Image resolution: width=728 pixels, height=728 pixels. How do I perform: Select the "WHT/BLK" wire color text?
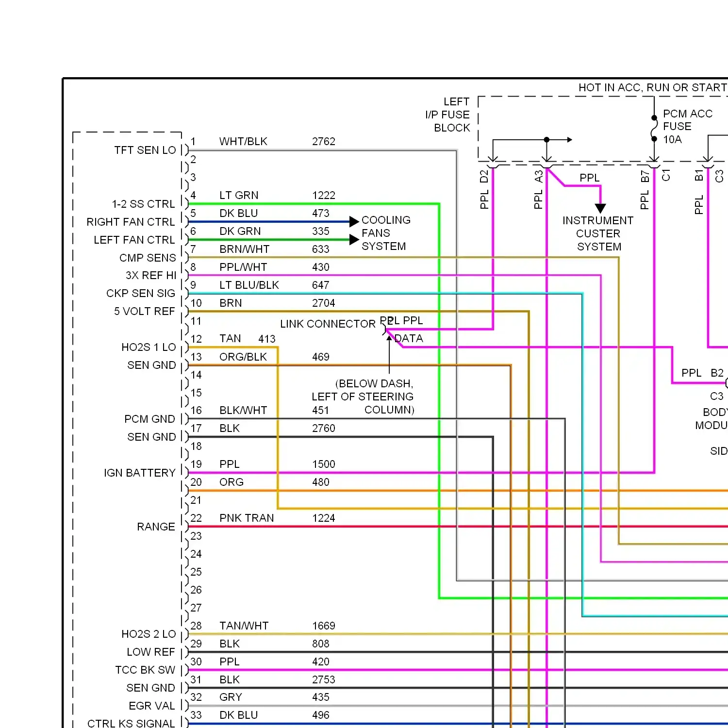[243, 141]
